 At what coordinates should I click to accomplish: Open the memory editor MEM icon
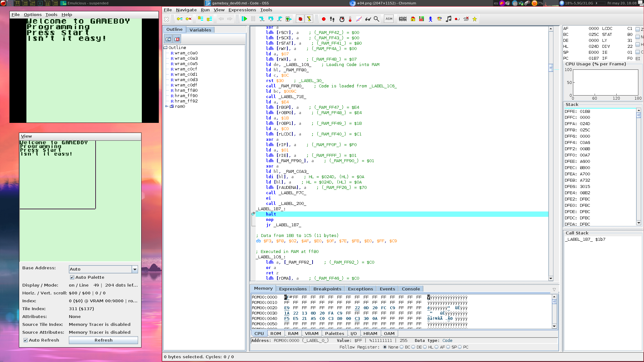tap(403, 19)
